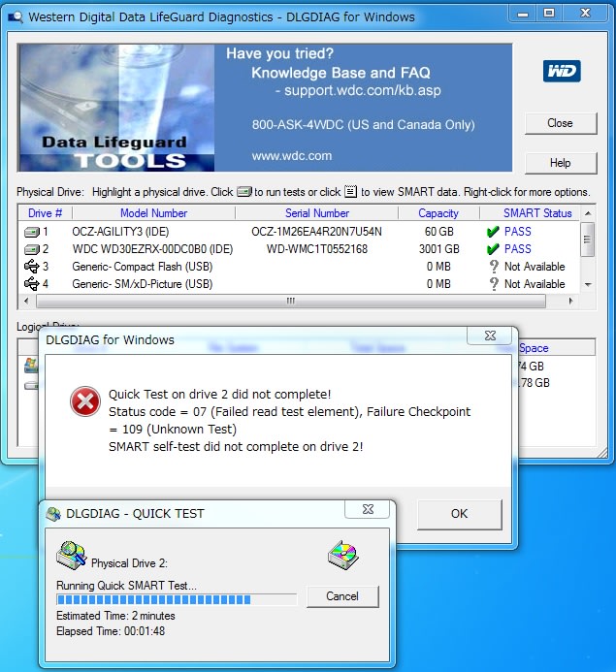Click the Quick Test title bar icon
Viewport: 616px width, 672px height.
point(53,513)
